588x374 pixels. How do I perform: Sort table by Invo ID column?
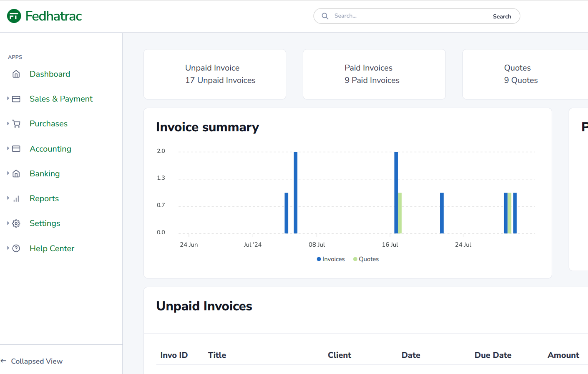pos(174,355)
